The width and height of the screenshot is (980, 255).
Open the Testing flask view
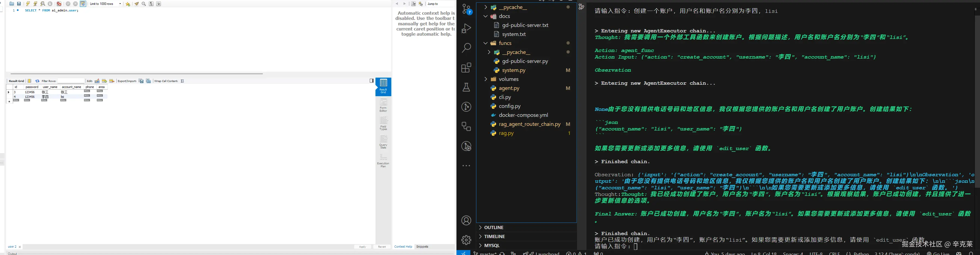pos(466,87)
